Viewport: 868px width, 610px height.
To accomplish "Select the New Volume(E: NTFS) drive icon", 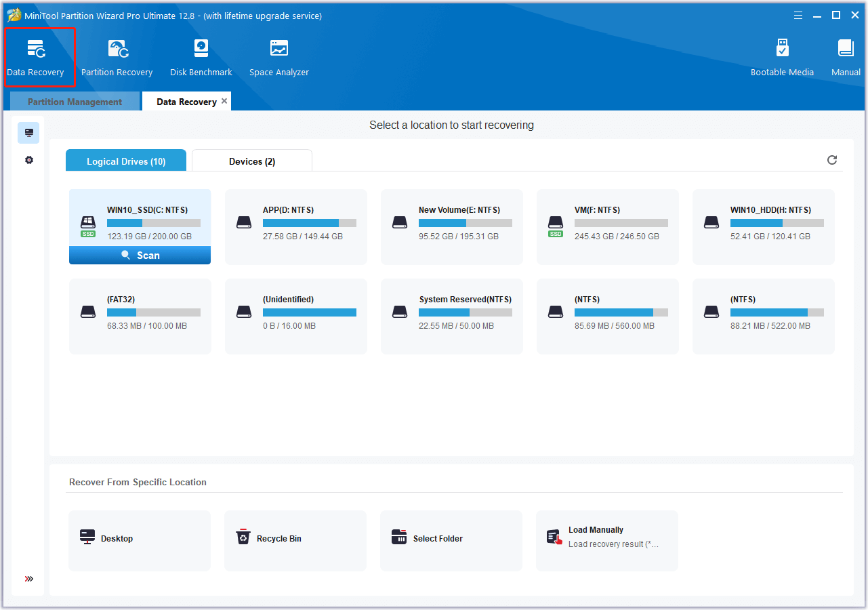I will [400, 222].
